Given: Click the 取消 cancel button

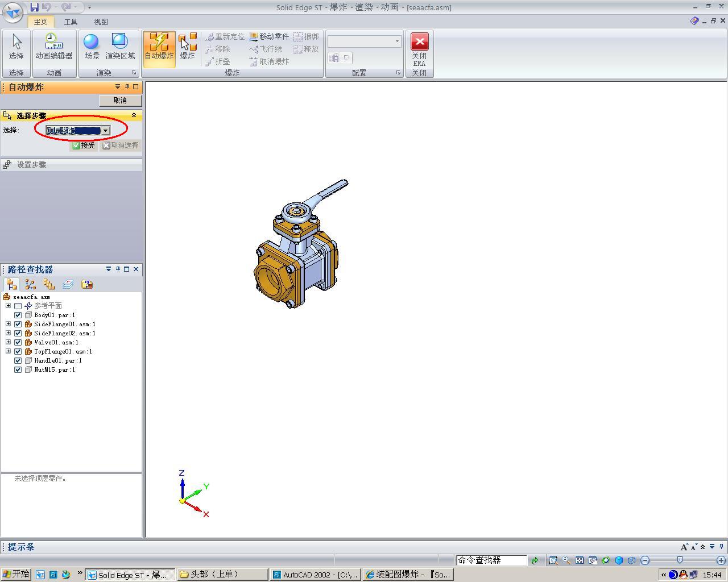Looking at the screenshot, I should coord(120,101).
